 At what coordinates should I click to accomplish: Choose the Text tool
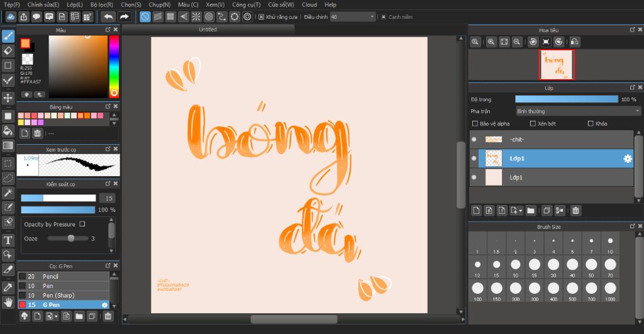tap(8, 240)
